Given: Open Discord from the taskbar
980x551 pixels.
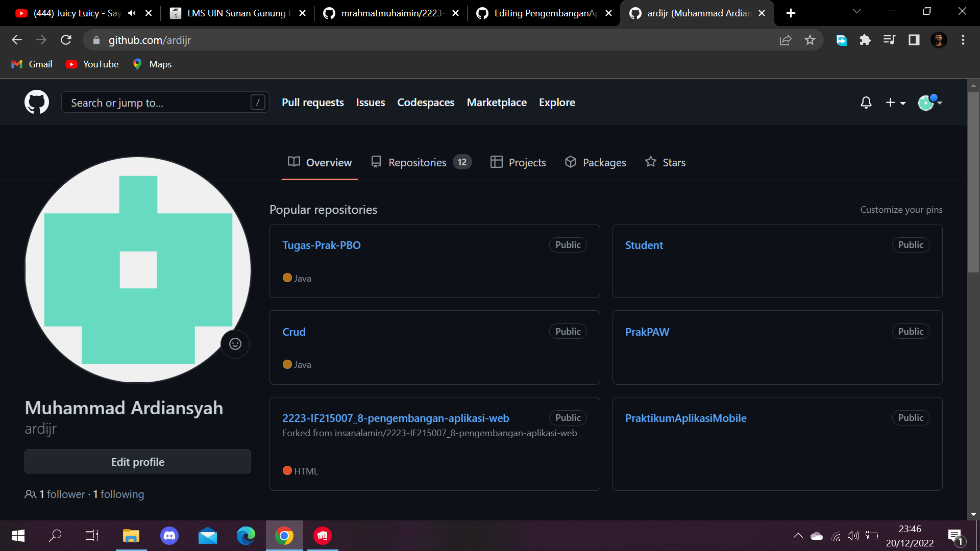Looking at the screenshot, I should pos(169,536).
